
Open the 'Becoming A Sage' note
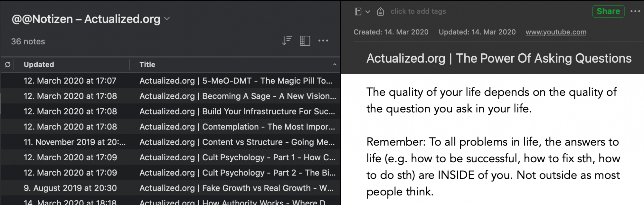pyautogui.click(x=171, y=96)
